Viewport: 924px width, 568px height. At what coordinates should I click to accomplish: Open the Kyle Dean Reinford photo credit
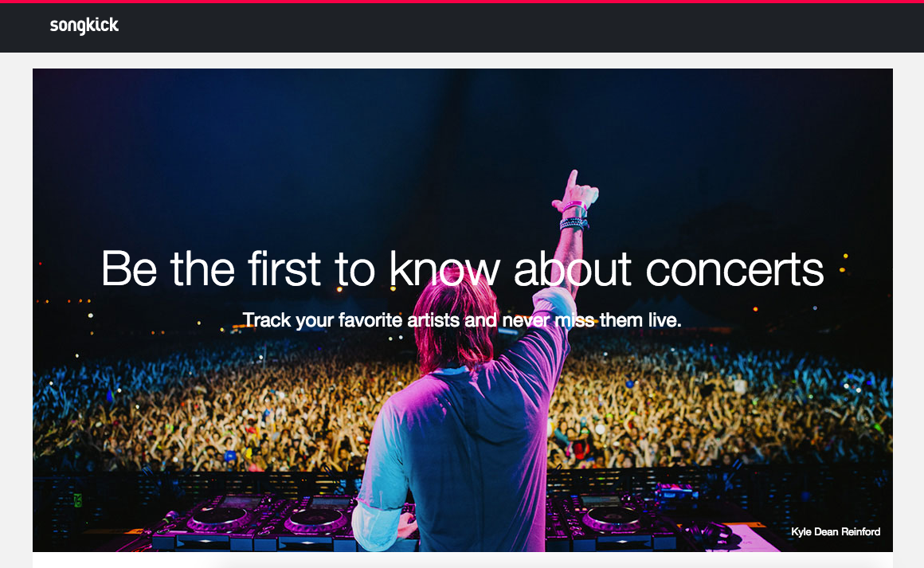[836, 532]
